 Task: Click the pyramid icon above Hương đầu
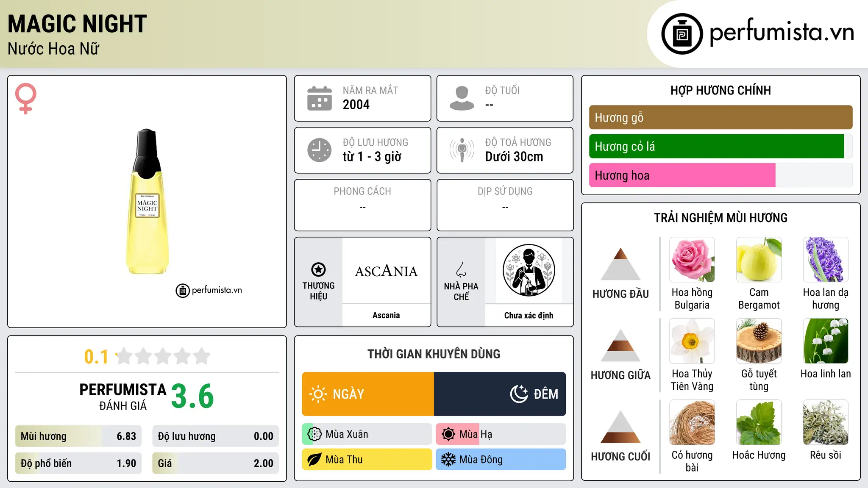coord(620,264)
